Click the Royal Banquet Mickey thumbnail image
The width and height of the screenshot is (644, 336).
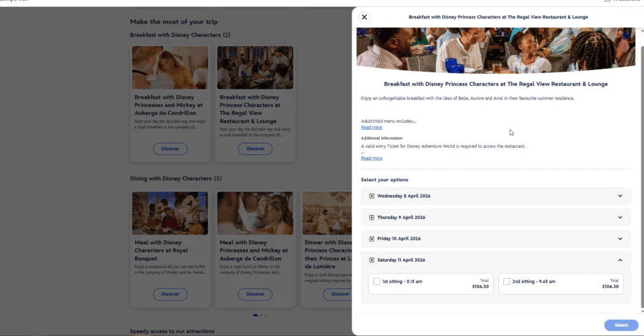[x=170, y=213]
